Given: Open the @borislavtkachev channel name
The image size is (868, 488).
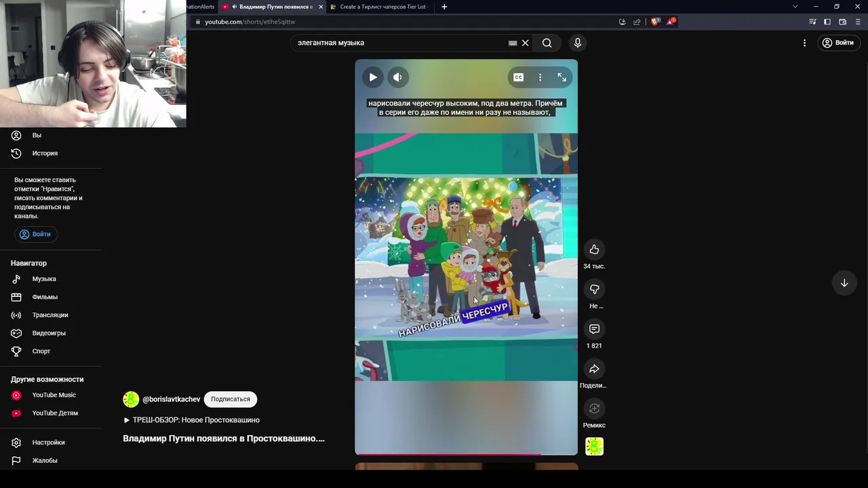Looking at the screenshot, I should (x=172, y=400).
